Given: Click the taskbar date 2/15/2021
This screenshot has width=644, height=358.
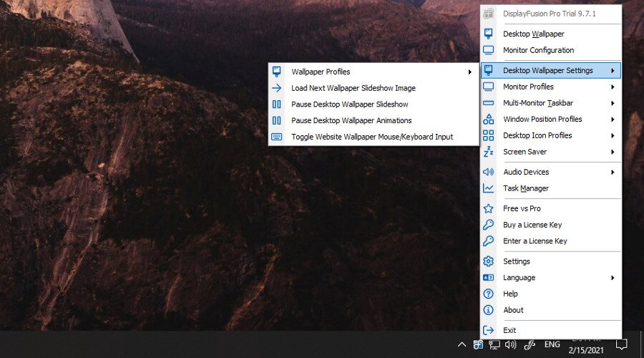Looking at the screenshot, I should 586,350.
